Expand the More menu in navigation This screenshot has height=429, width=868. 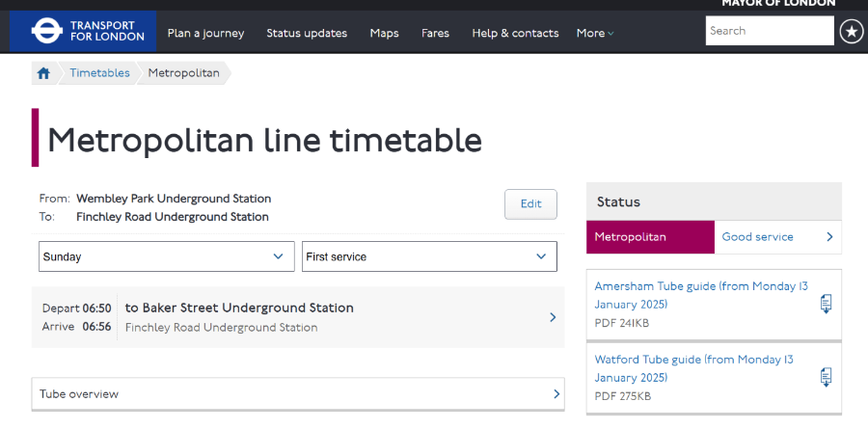(x=595, y=33)
